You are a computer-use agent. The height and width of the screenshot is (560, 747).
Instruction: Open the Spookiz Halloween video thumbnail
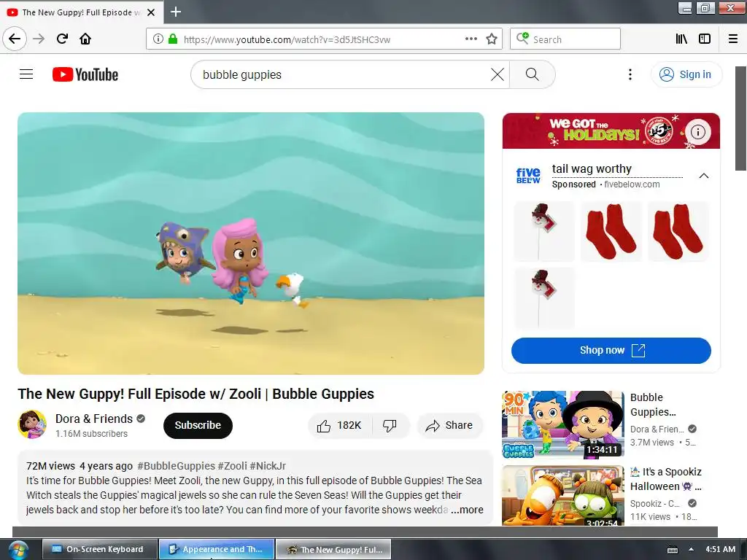[x=562, y=495]
